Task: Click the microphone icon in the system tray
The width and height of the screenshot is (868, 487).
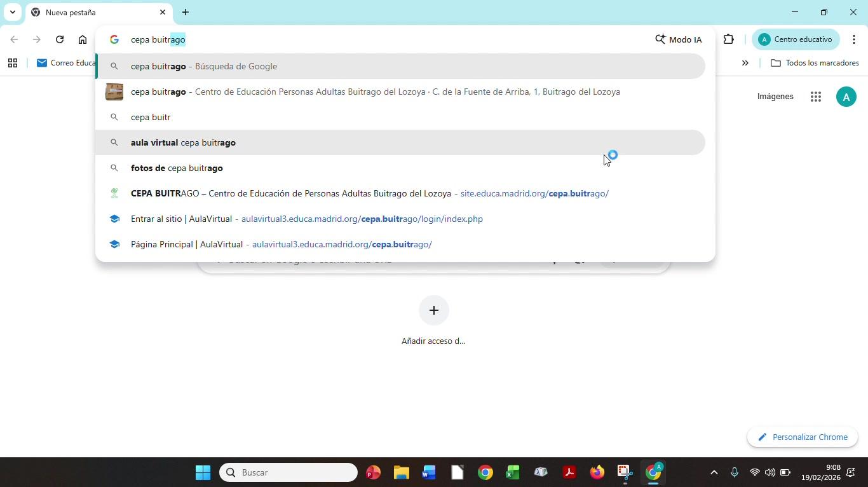Action: tap(735, 472)
